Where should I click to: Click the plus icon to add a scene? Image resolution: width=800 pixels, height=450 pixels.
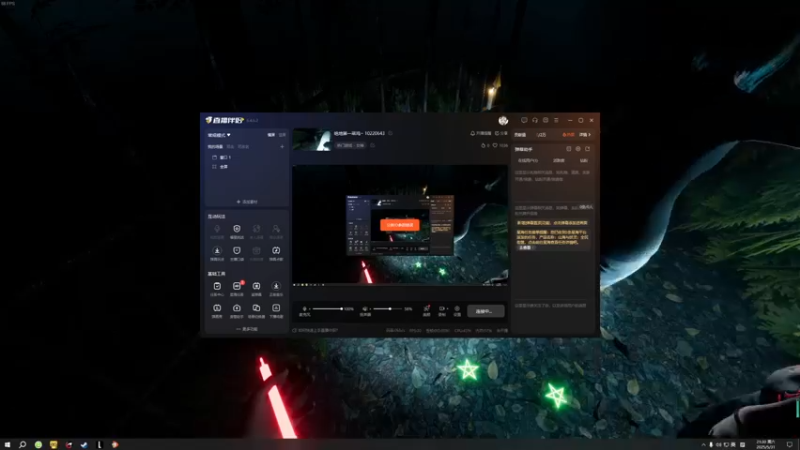(x=282, y=146)
